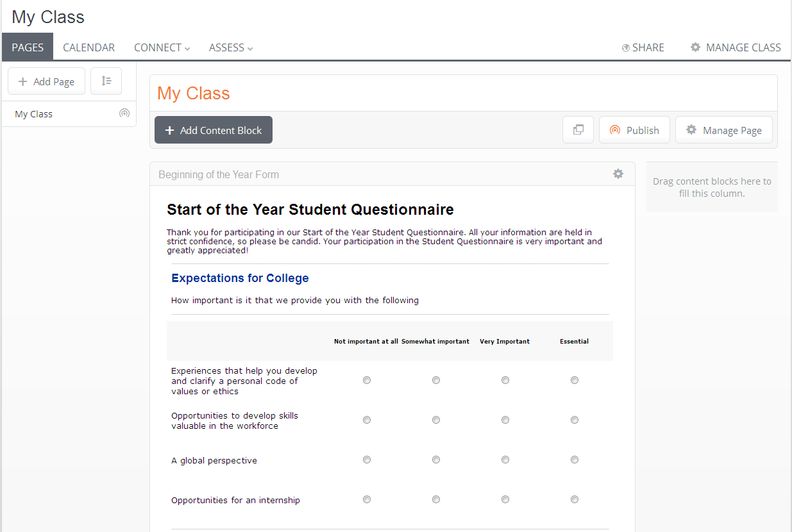This screenshot has height=532, width=792.
Task: Click the Add Content Block button
Action: coord(214,130)
